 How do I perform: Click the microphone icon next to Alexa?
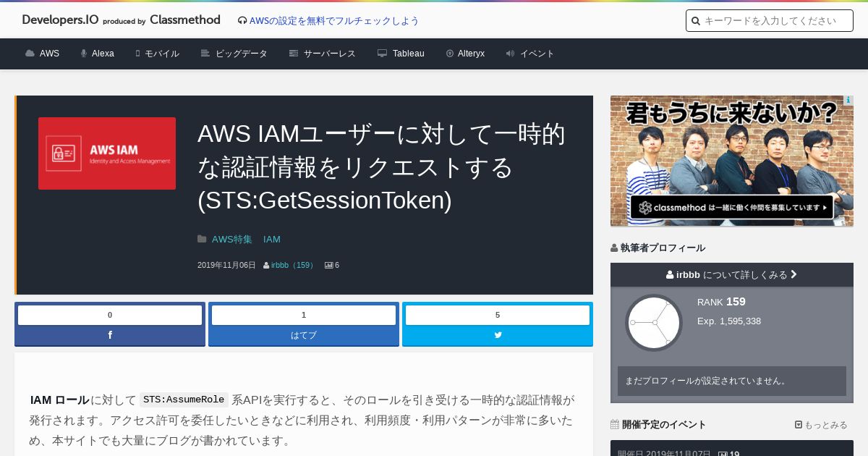click(x=84, y=54)
